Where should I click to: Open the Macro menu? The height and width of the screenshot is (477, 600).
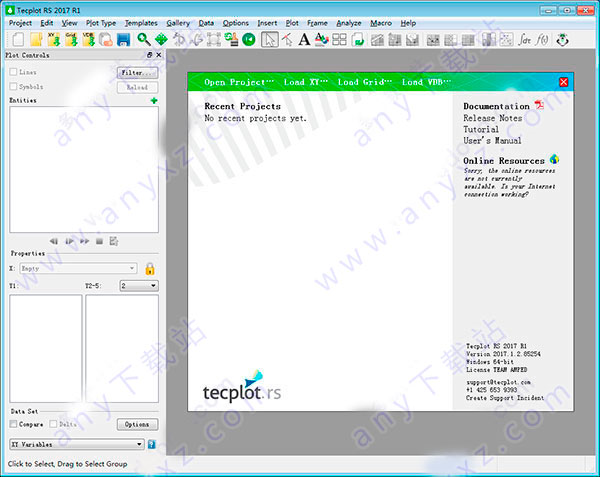pyautogui.click(x=381, y=23)
